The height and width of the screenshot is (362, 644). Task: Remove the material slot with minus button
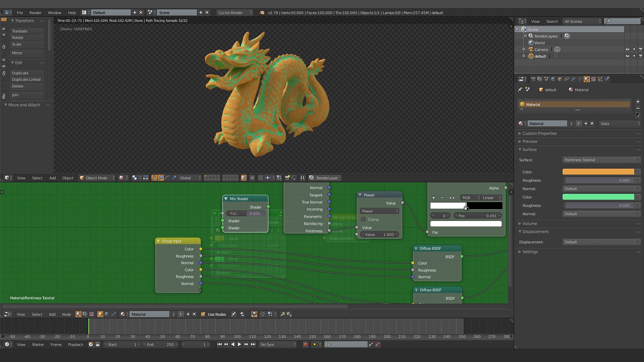click(638, 108)
